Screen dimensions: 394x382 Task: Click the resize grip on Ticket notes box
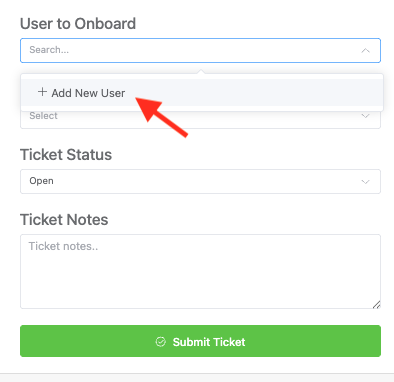(x=376, y=305)
